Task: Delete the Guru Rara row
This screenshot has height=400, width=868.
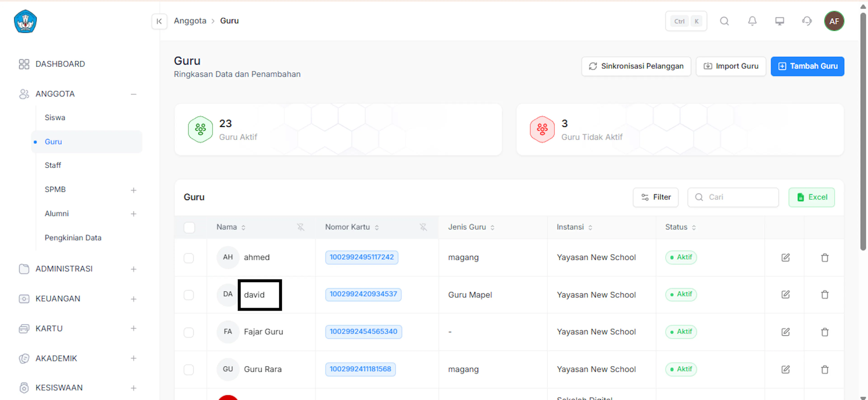Action: click(825, 369)
